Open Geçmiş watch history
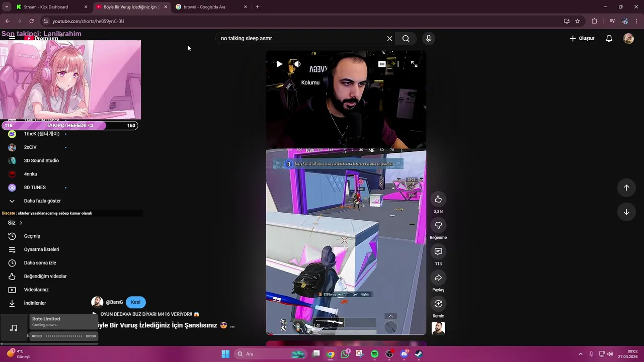The width and height of the screenshot is (644, 362). tap(32, 236)
